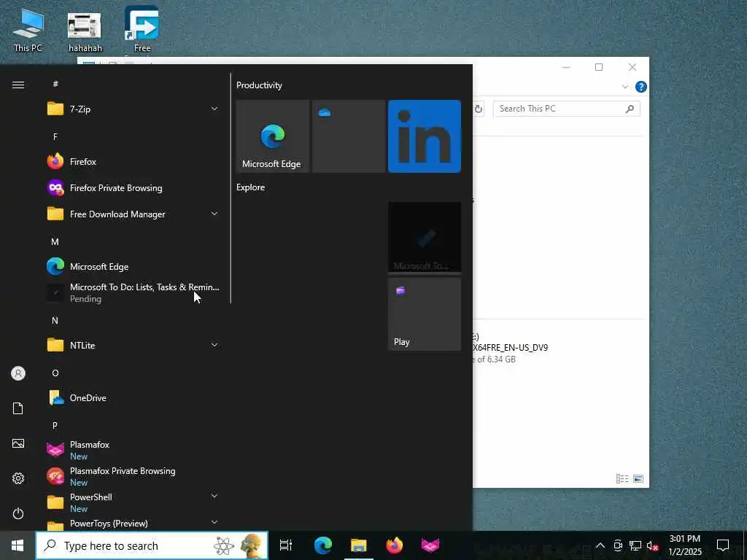Open the PowerShell folder in app list

click(133, 502)
